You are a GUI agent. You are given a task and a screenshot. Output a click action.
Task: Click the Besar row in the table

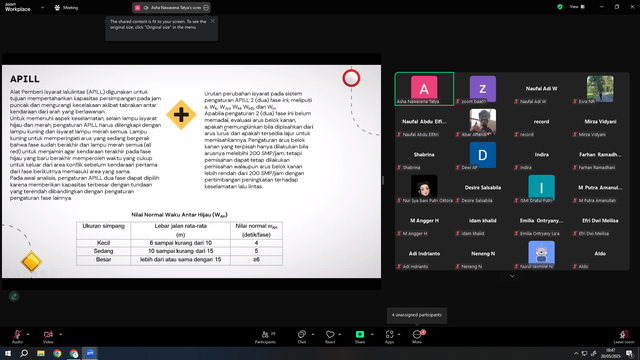[x=179, y=260]
